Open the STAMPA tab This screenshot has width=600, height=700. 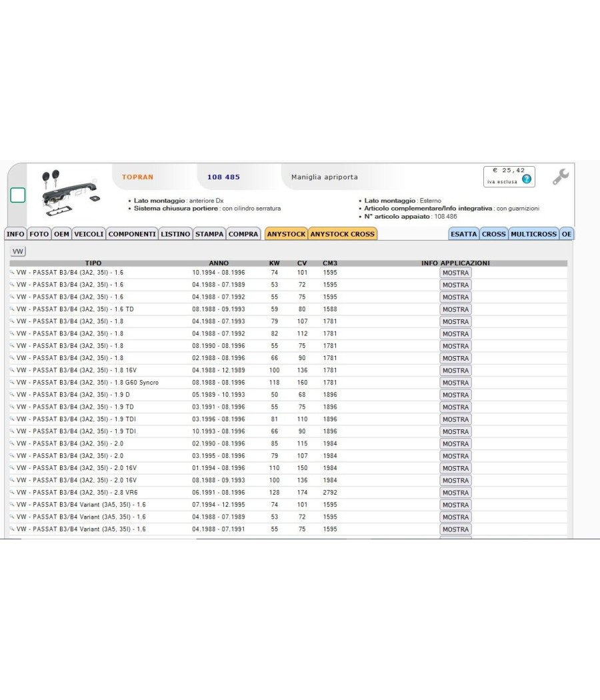[x=209, y=234]
